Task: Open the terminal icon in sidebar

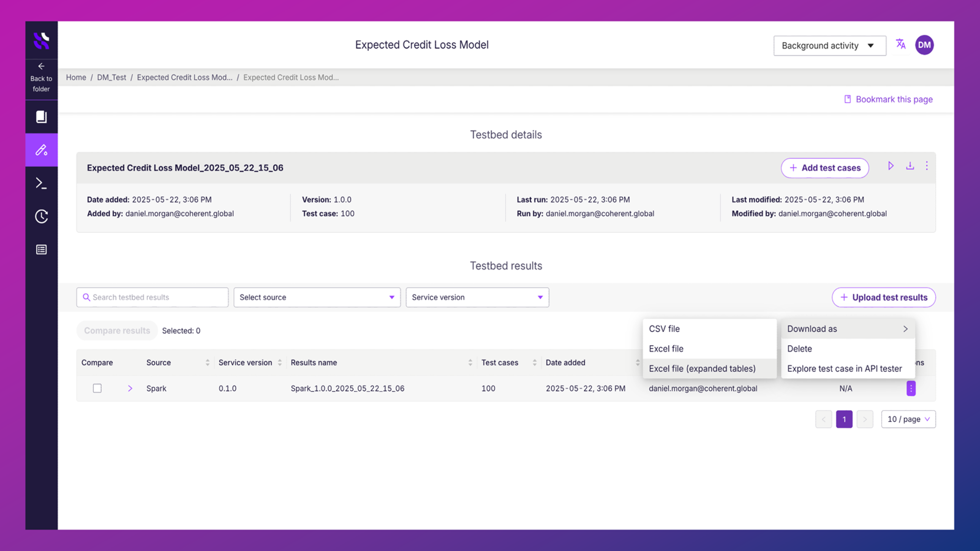Action: point(41,183)
